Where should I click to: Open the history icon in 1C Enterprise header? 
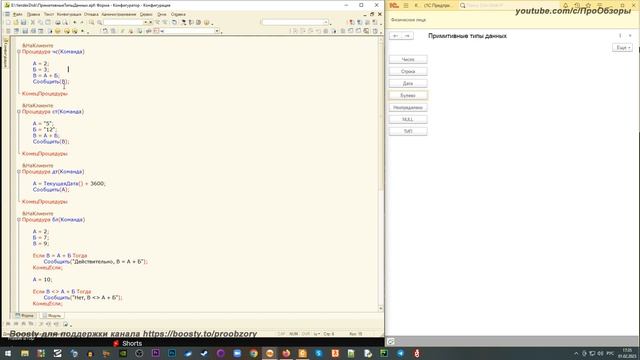coord(577,5)
